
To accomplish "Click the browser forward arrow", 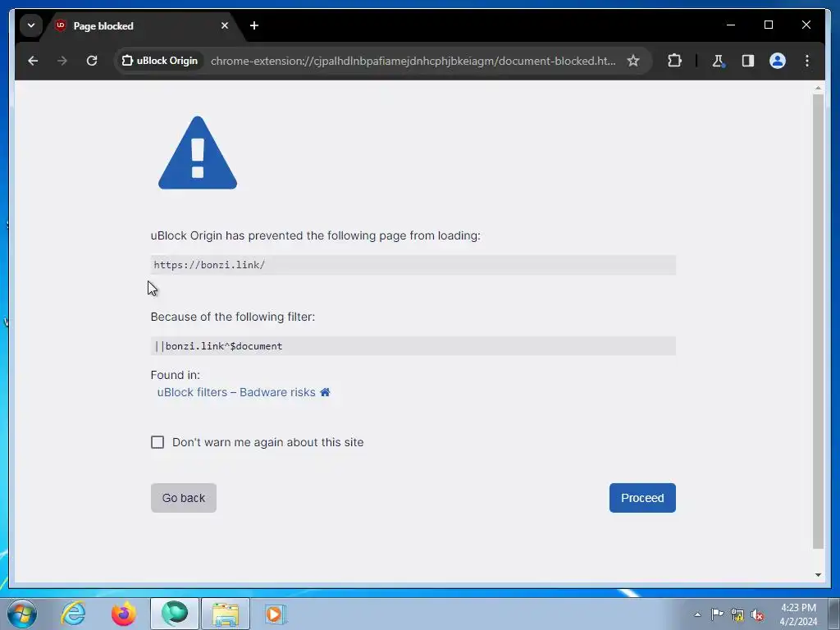I will (x=62, y=61).
